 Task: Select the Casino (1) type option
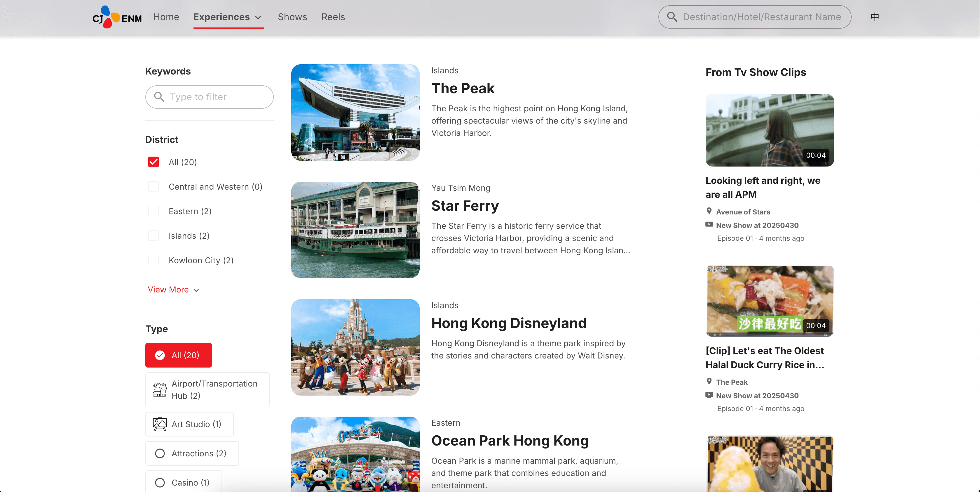point(160,482)
